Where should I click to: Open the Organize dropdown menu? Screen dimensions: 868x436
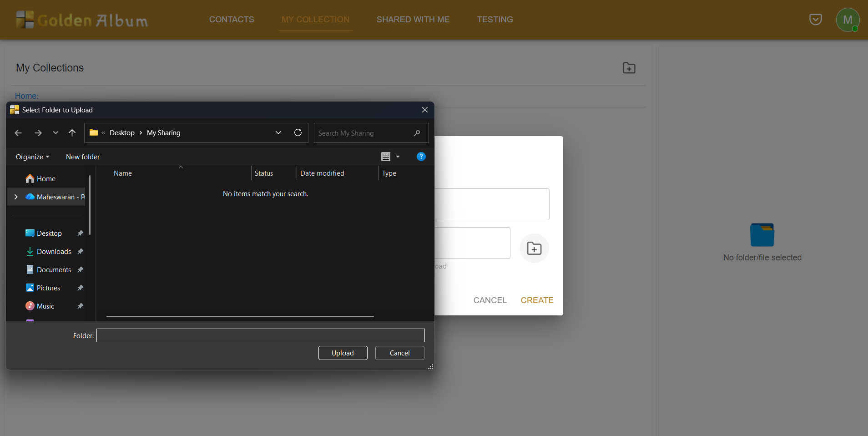click(32, 157)
